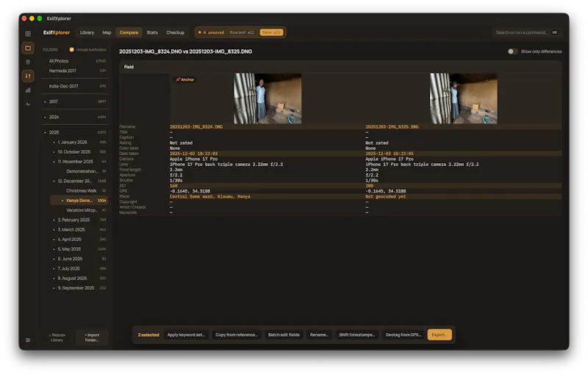Expand the 2024 folder
The height and width of the screenshot is (375, 588).
coord(45,117)
